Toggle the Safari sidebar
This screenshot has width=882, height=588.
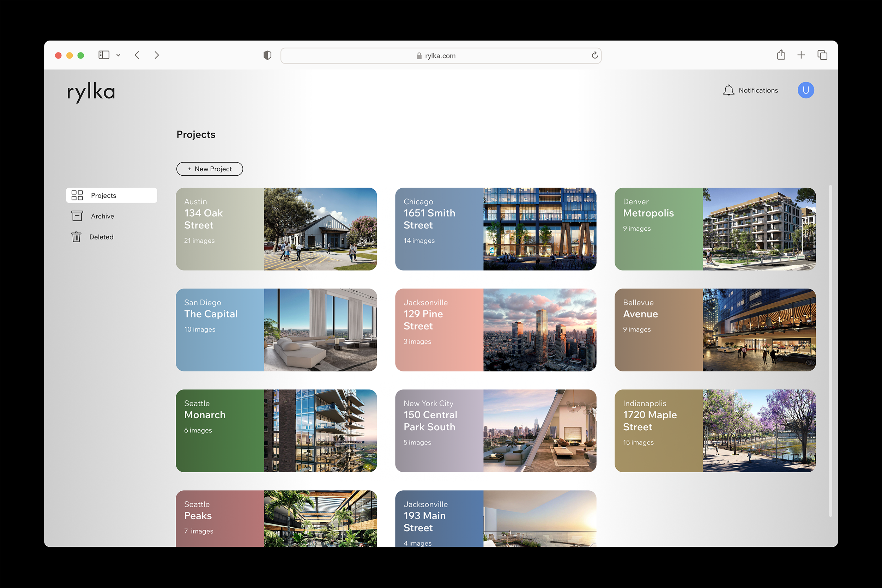coord(104,55)
